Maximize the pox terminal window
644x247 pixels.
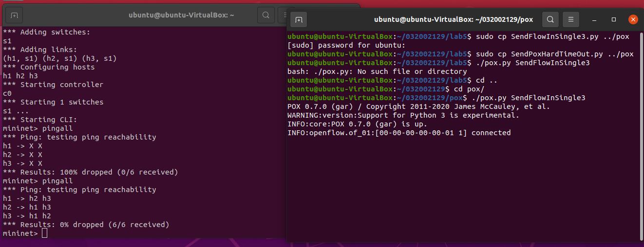[x=614, y=19]
